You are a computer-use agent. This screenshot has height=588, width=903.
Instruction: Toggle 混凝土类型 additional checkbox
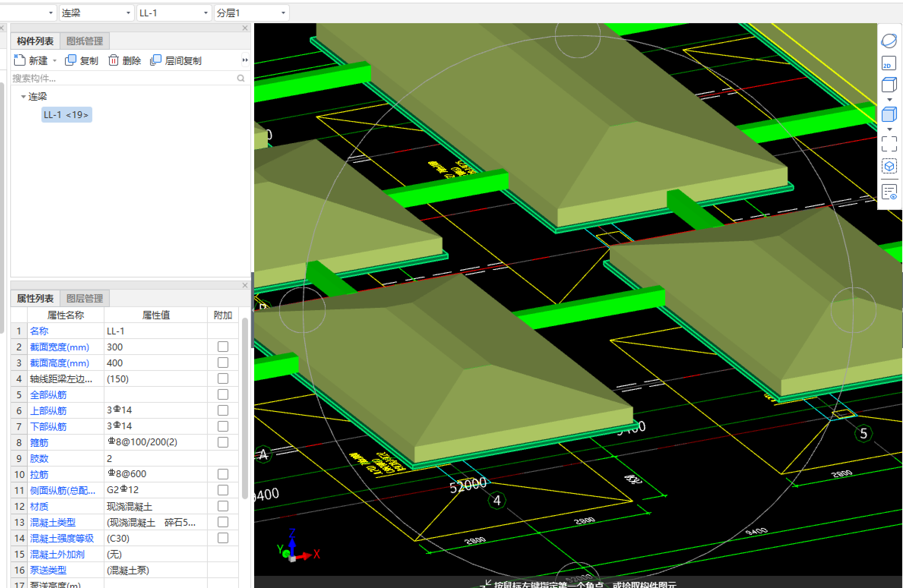coord(223,522)
